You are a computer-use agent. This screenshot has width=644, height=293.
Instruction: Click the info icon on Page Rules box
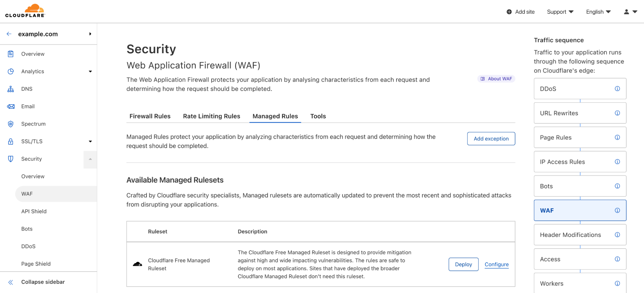[x=617, y=137]
